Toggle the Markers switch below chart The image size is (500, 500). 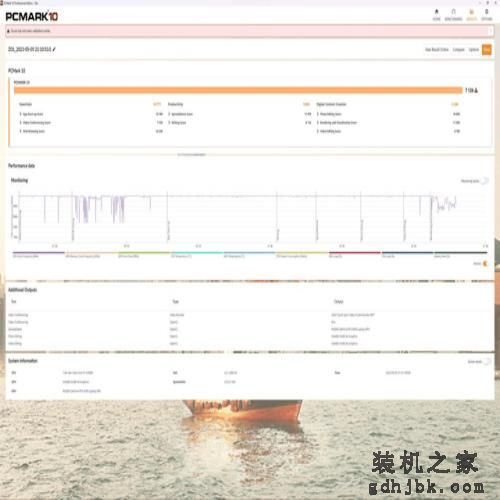point(485,263)
